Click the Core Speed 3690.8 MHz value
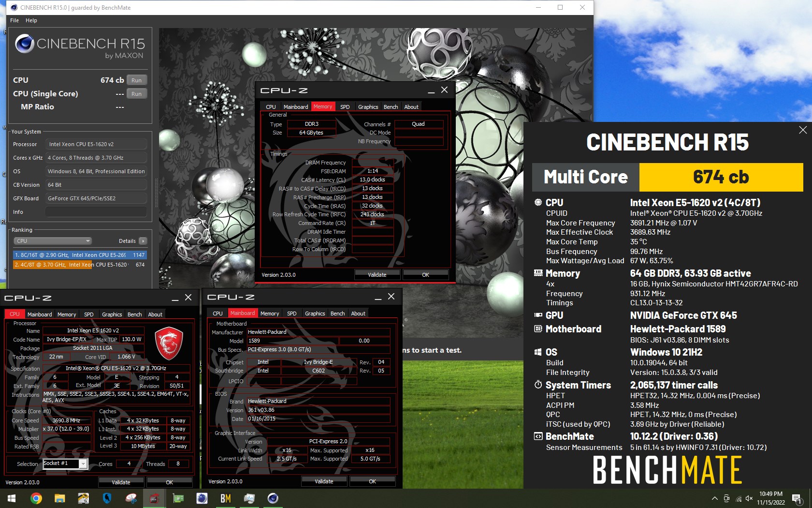The image size is (812, 508). point(66,420)
